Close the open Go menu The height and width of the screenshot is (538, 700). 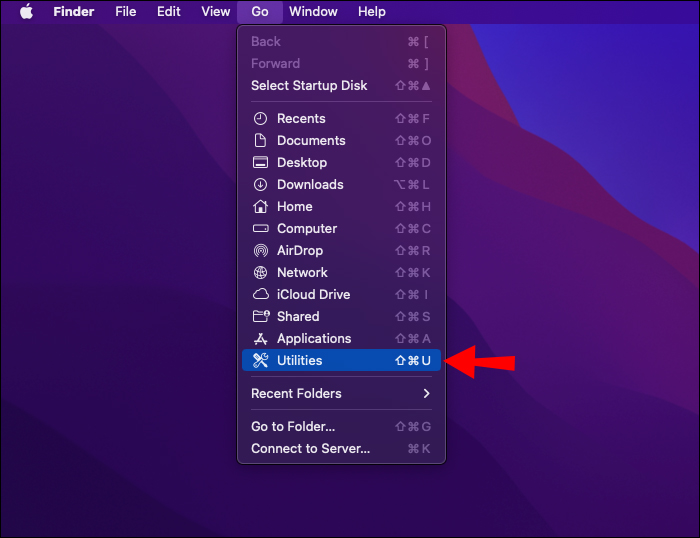pos(260,12)
